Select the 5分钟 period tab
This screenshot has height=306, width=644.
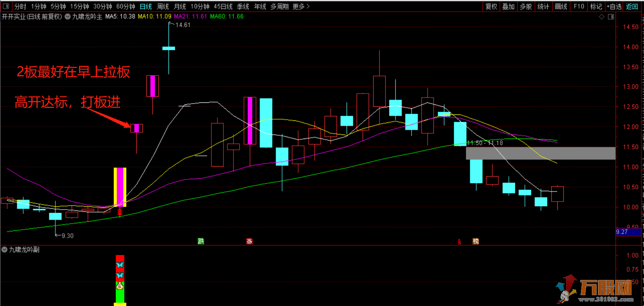pos(58,6)
